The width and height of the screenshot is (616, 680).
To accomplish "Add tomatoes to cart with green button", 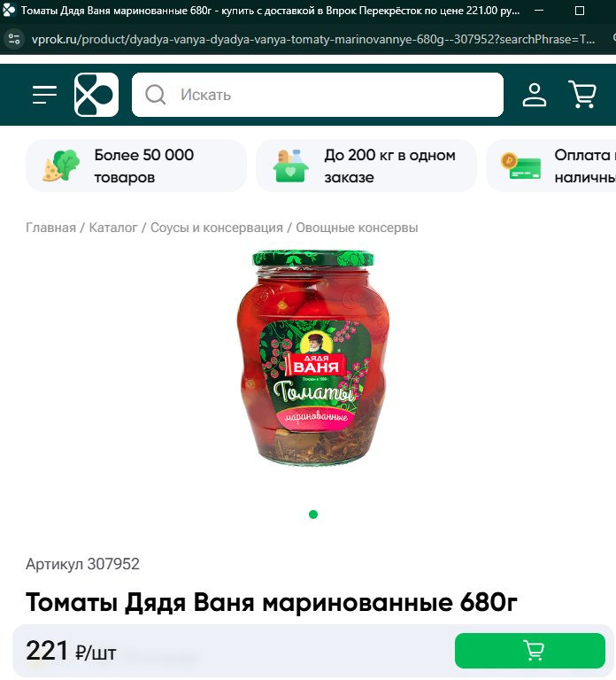I will click(x=530, y=651).
